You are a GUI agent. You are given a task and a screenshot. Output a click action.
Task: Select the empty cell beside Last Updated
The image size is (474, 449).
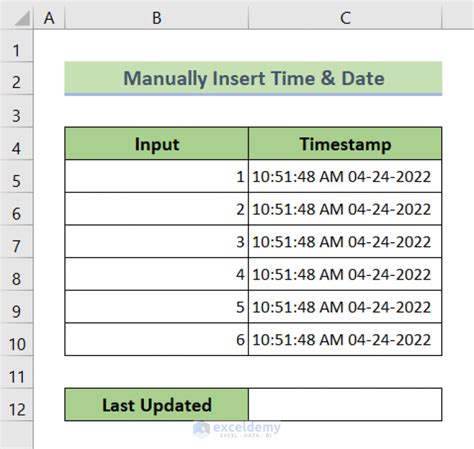tap(345, 405)
